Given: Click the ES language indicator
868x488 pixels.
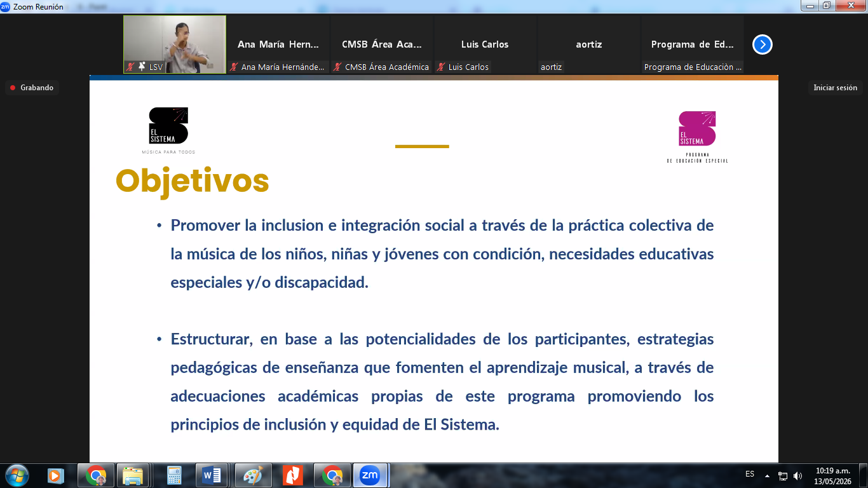Looking at the screenshot, I should point(750,474).
